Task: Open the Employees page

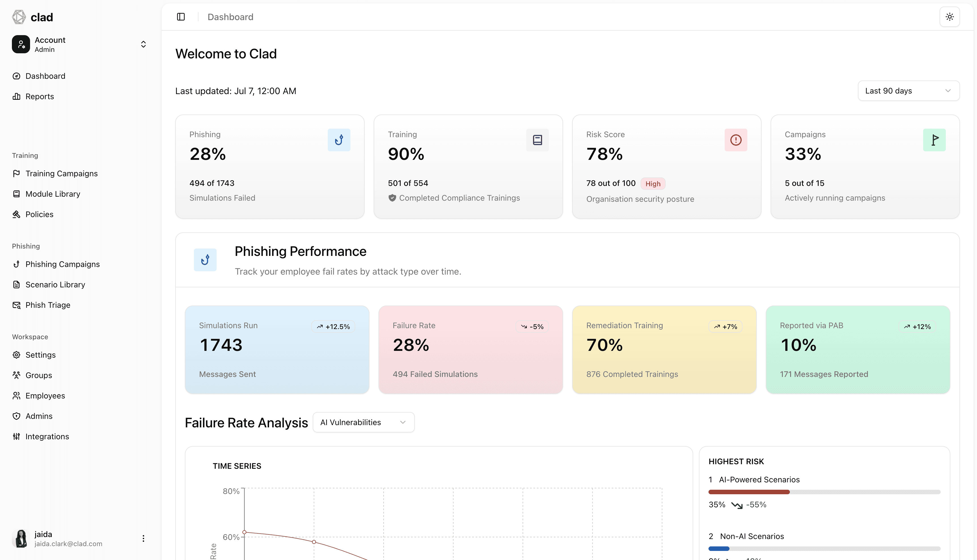Action: (79, 396)
